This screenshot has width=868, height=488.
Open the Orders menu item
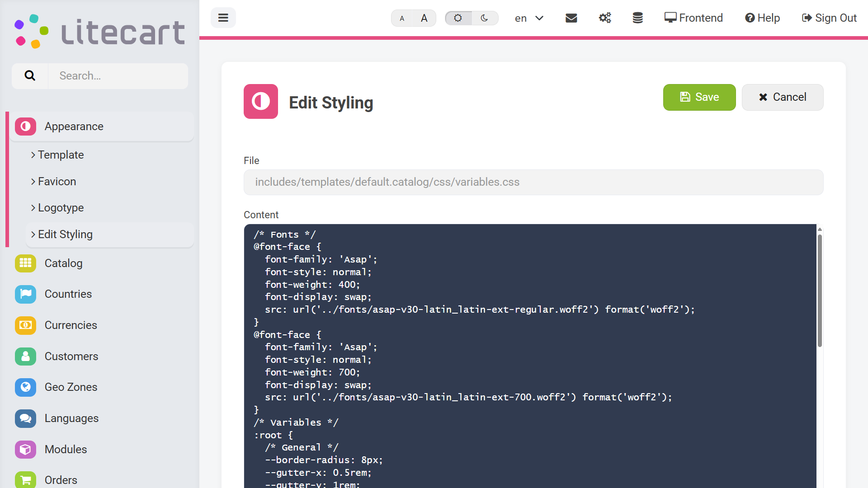[102, 480]
